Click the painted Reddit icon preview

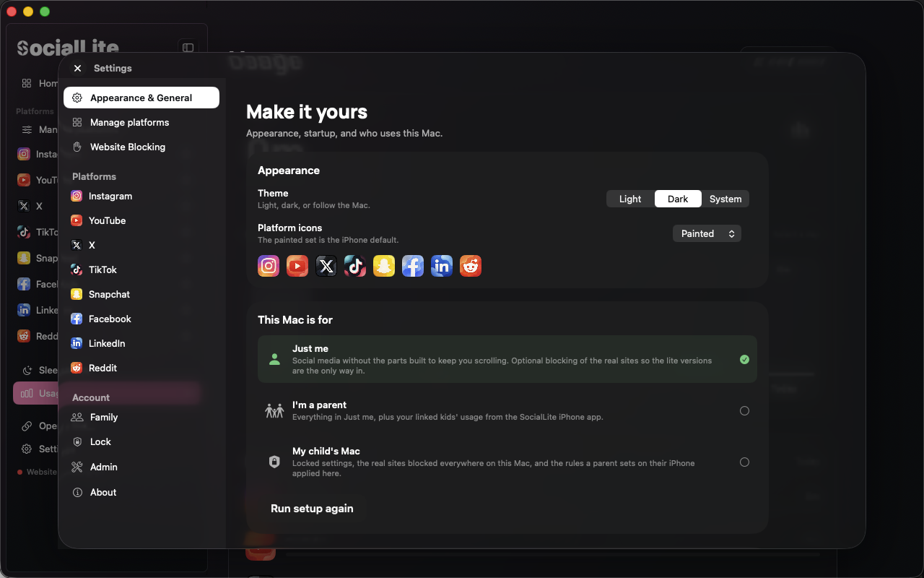click(471, 266)
